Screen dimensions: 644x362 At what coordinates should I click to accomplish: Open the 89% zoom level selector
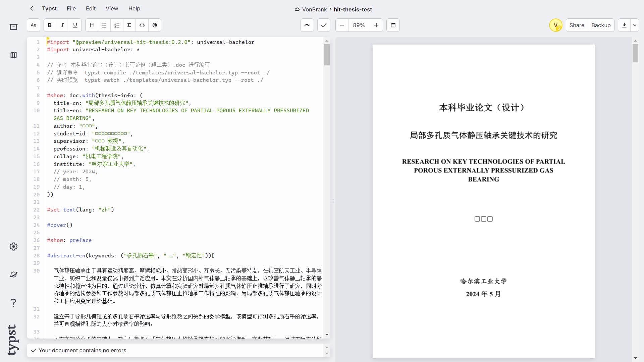[x=359, y=25]
